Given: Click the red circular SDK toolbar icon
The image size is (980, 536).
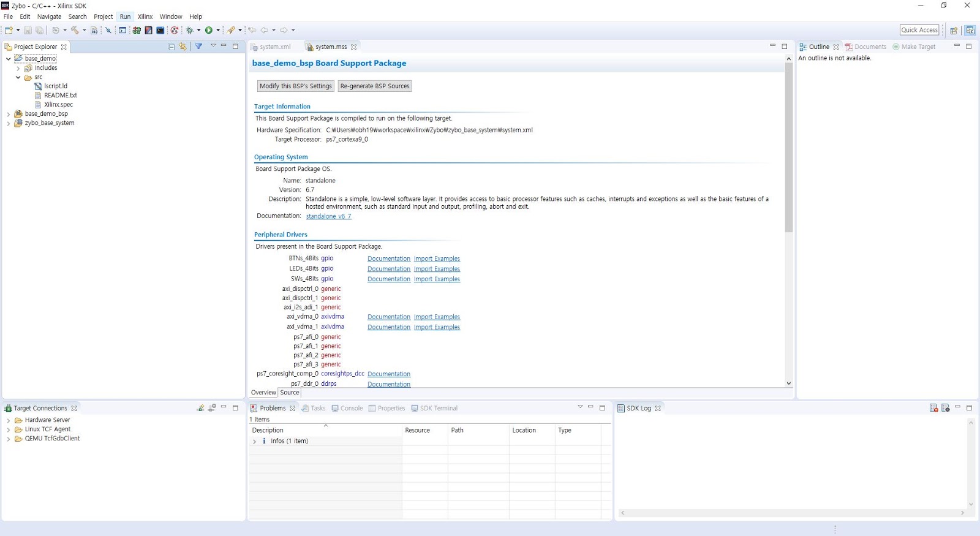Looking at the screenshot, I should pyautogui.click(x=175, y=30).
